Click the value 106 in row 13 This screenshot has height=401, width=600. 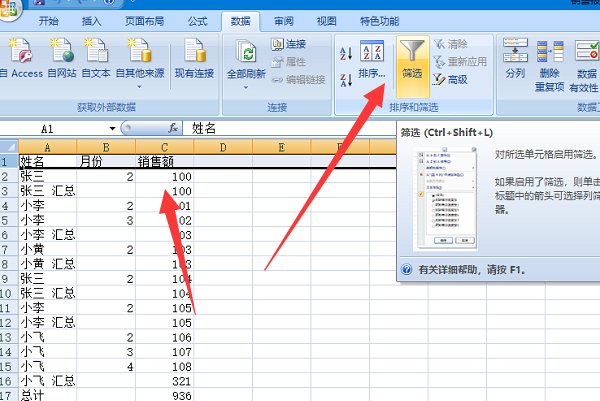click(x=182, y=337)
